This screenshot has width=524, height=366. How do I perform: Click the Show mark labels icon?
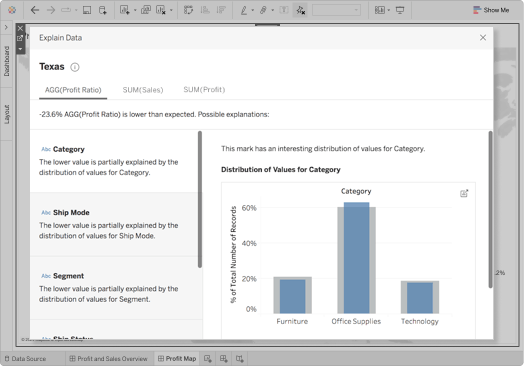click(284, 10)
